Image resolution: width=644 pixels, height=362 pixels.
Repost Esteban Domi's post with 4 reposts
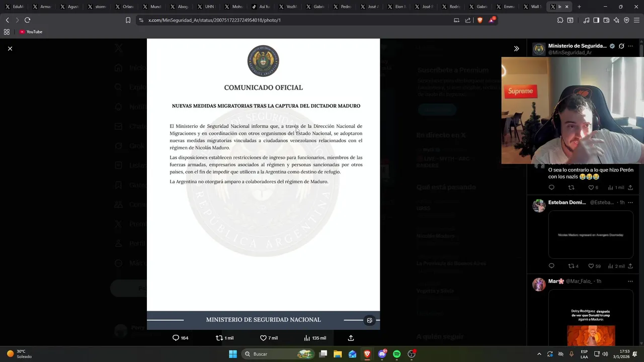(x=573, y=266)
